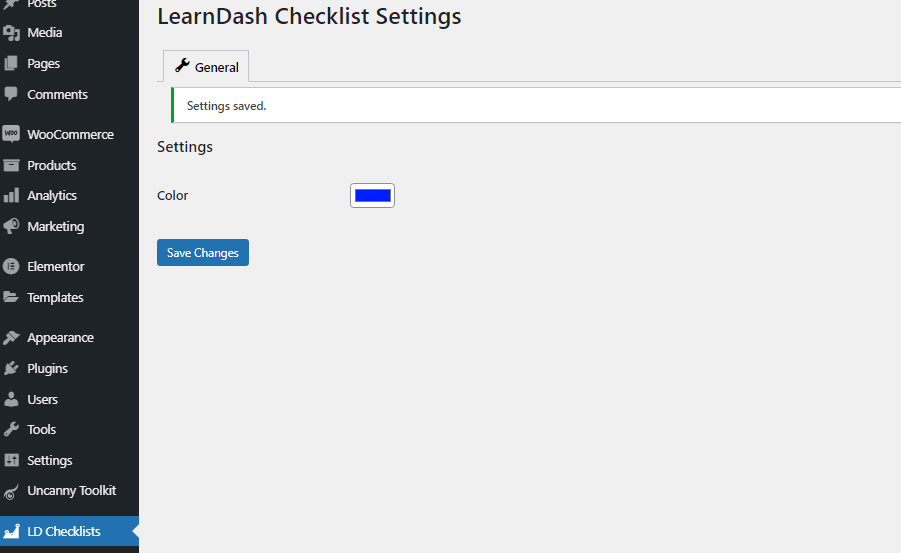Click the Products archive box icon

coord(11,166)
